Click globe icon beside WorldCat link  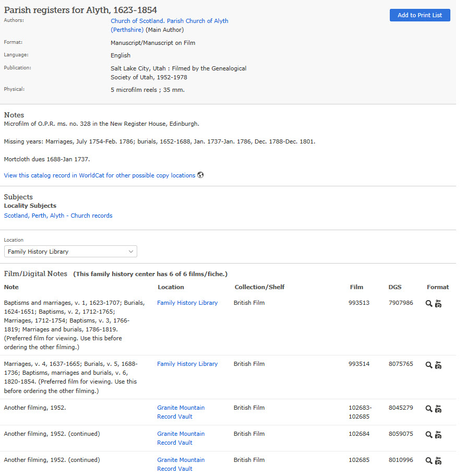point(200,175)
